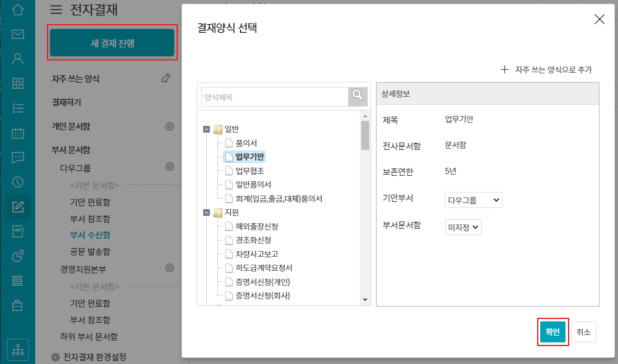Screen dimensions: 618x364
Task: Click the pencil edit icon beside 자주 쓰는 양식
Action: pos(165,78)
